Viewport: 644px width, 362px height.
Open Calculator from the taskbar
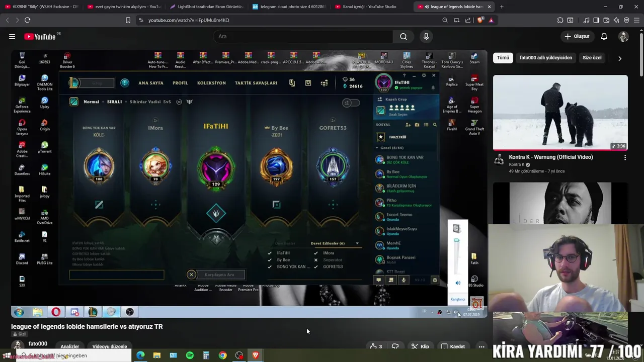point(206,355)
